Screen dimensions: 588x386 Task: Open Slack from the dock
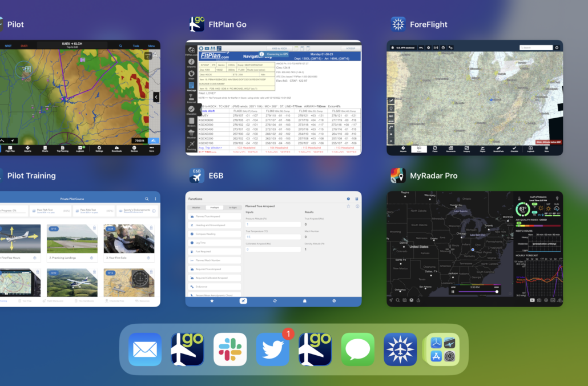(x=230, y=349)
